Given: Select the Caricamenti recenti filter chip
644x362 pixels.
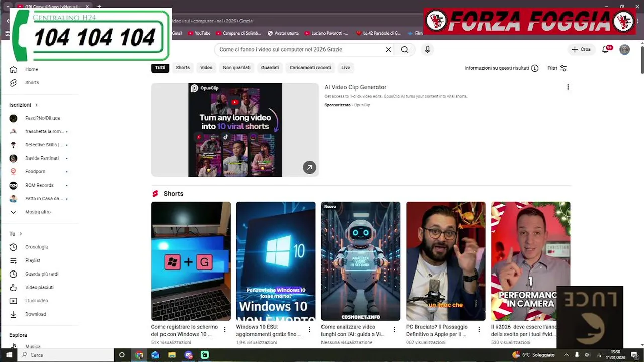Looking at the screenshot, I should (x=310, y=68).
